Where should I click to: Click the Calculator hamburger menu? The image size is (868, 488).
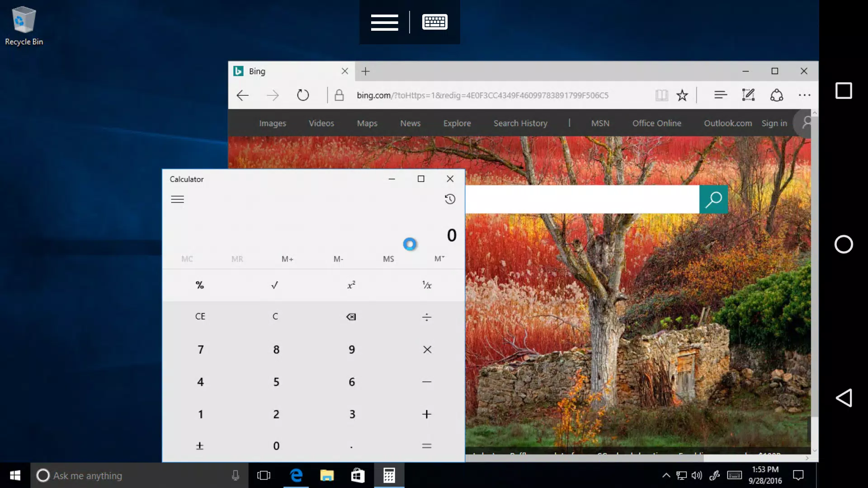coord(178,199)
